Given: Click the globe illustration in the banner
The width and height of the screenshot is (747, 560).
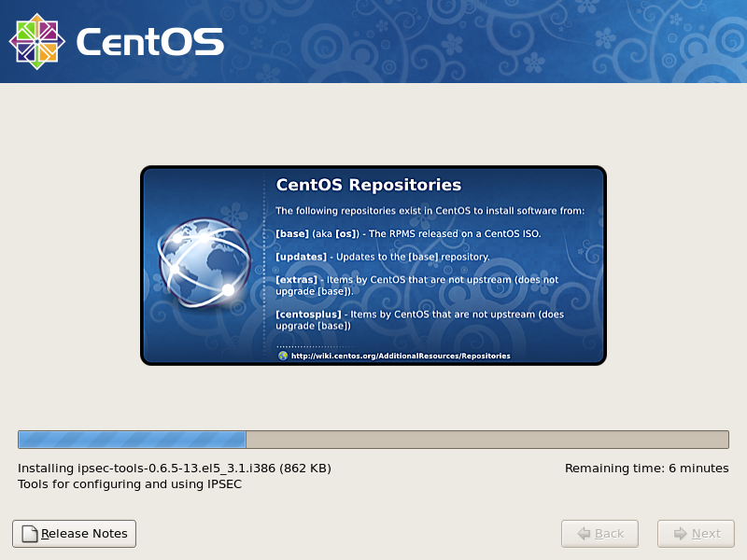Looking at the screenshot, I should coord(204,262).
